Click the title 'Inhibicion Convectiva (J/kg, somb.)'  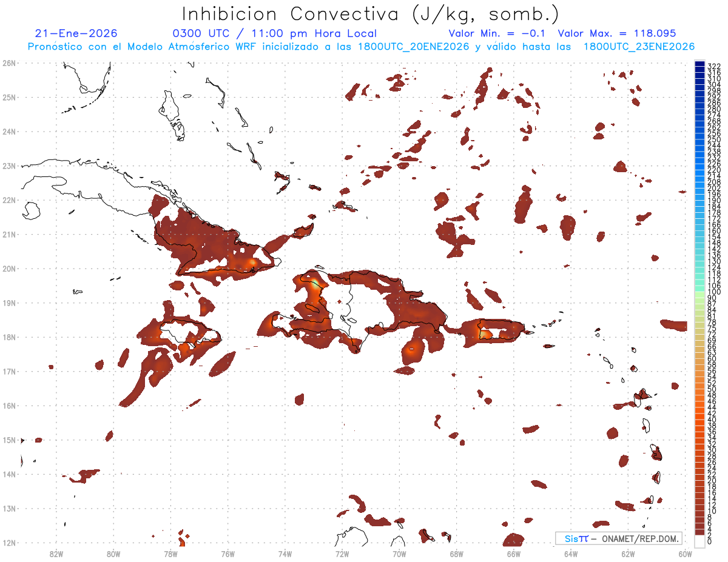[371, 14]
